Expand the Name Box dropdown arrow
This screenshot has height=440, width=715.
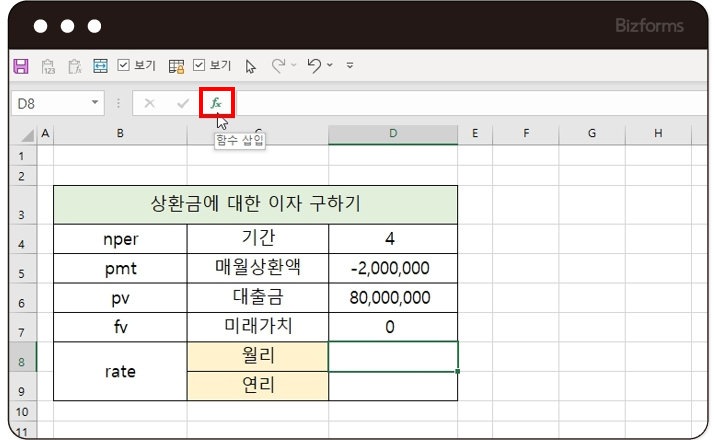(96, 103)
